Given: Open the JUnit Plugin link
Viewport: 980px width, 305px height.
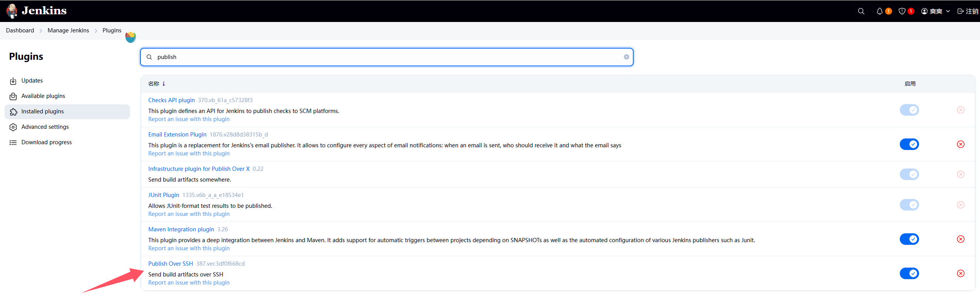Looking at the screenshot, I should point(164,195).
